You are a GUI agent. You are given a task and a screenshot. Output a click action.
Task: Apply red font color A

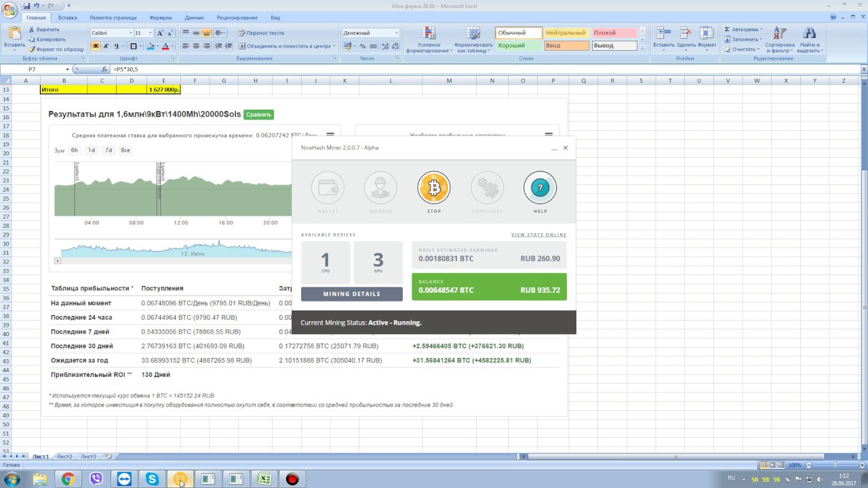pyautogui.click(x=165, y=46)
